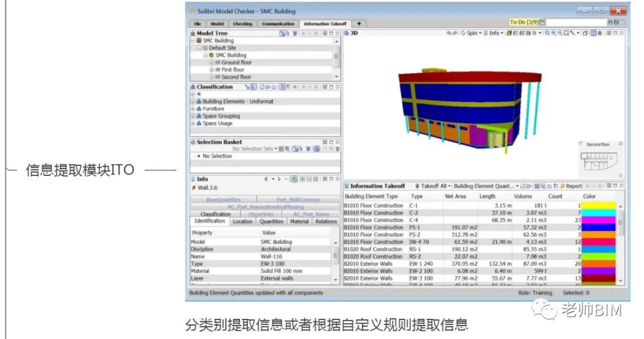Screen dimensions: 644x339
Task: Click the Second floor plan thumbnail
Action: pyautogui.click(x=598, y=161)
